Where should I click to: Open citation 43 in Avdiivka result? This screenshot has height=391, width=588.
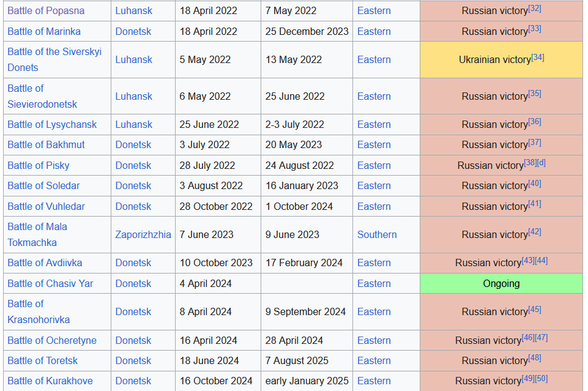pos(529,260)
